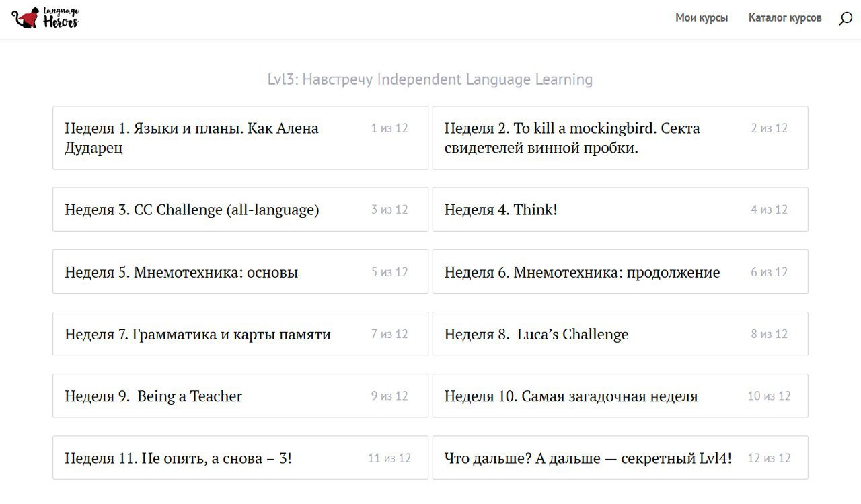Open Неделя 2. To kill a mockingbird card
This screenshot has width=861, height=504.
(x=620, y=138)
